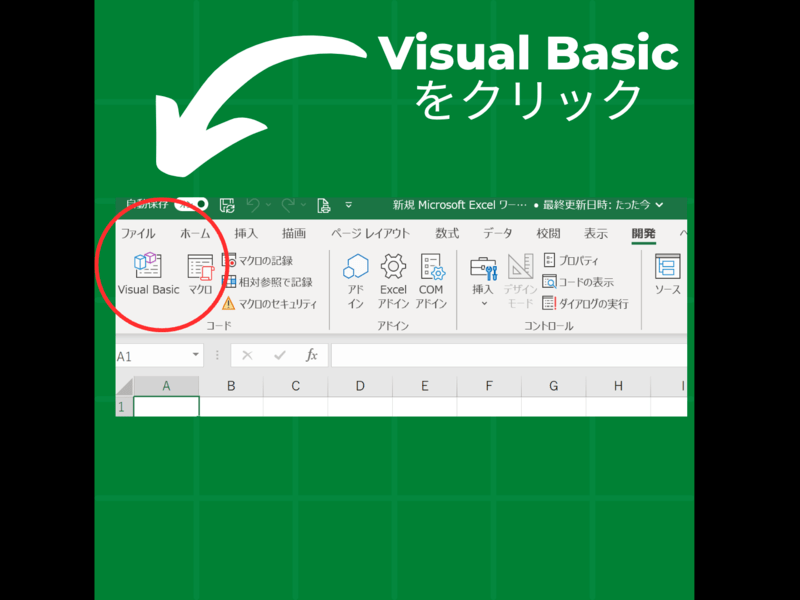Switch to the ホーム (Home) tab
Viewport: 800px width, 600px height.
click(195, 233)
